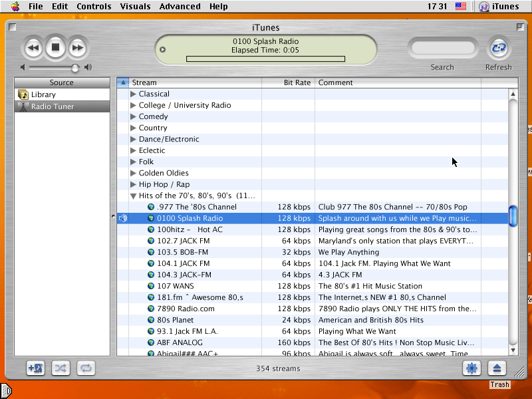Click the high volume speaker icon
Screen dimensions: 532x399
[x=88, y=67]
